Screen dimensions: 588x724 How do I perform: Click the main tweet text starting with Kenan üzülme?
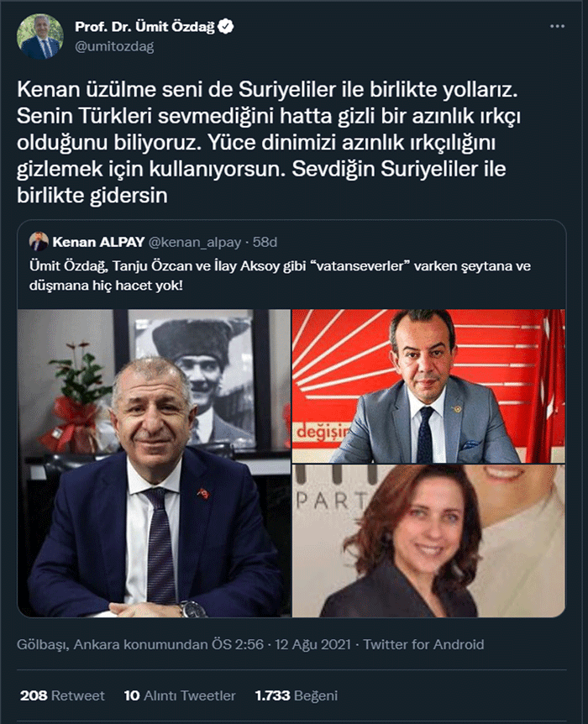[268, 143]
